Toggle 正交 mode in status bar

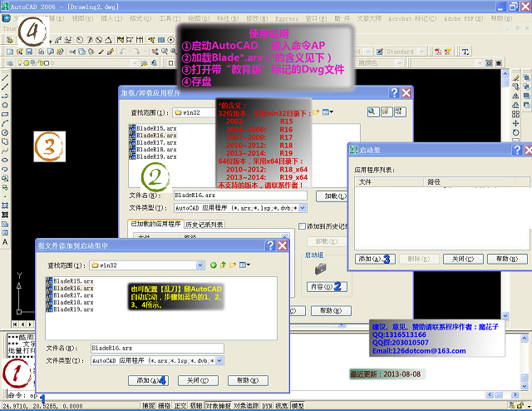(180, 406)
